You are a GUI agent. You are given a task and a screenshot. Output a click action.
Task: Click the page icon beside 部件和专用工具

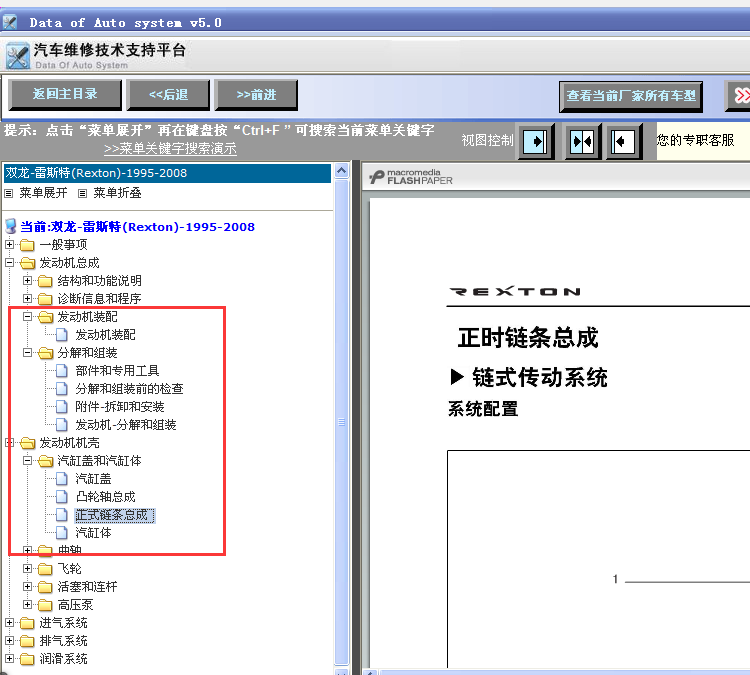pos(62,370)
